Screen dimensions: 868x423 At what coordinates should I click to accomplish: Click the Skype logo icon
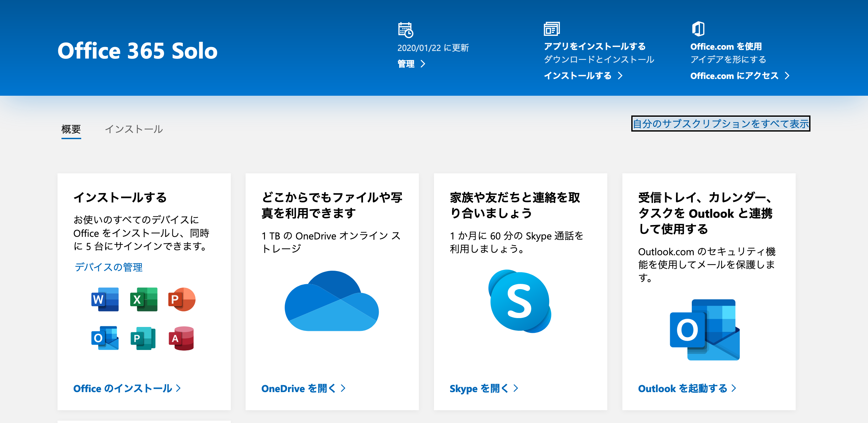coord(519,301)
